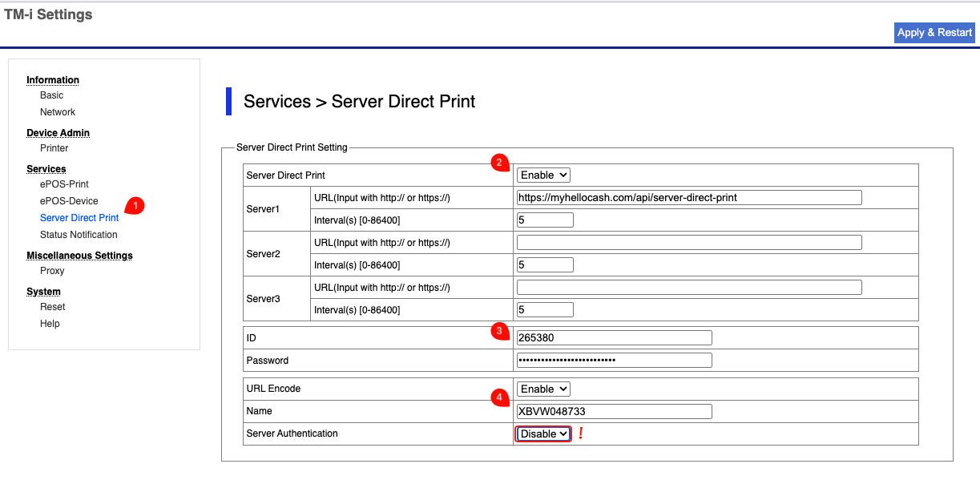Click the Server1 URL input field
The image size is (980, 484).
(689, 197)
